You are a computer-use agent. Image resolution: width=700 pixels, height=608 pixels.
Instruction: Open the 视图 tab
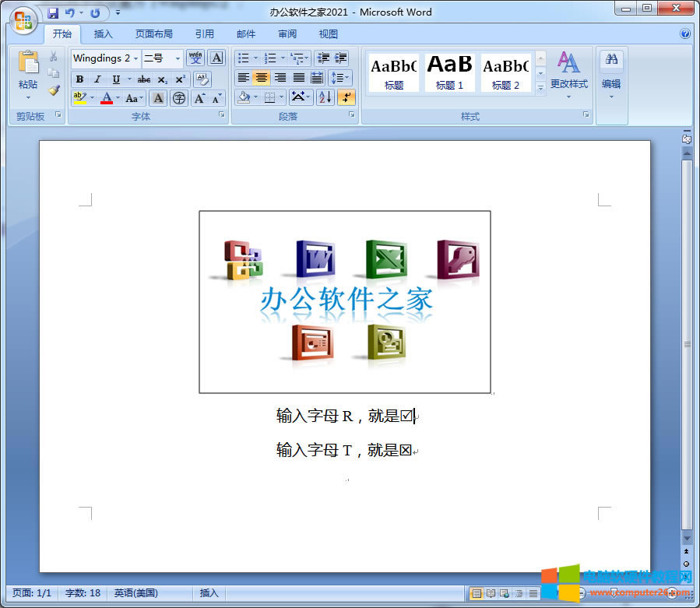point(328,34)
